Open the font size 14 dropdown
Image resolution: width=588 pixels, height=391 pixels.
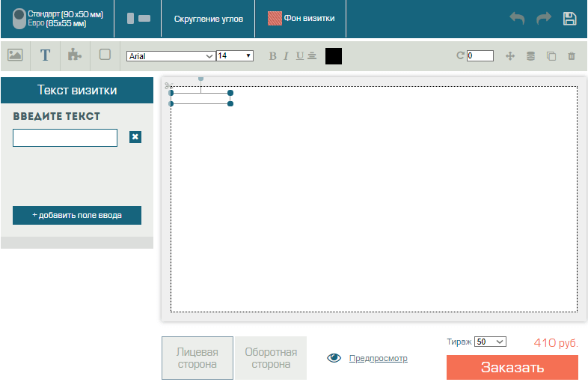(235, 55)
